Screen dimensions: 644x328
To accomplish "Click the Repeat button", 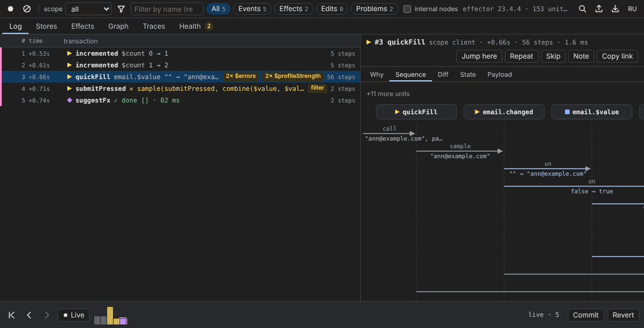I will [x=521, y=56].
